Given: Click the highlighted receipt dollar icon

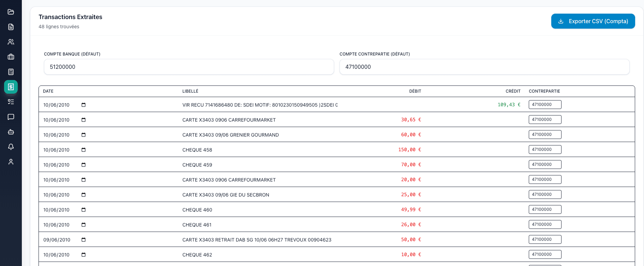Looking at the screenshot, I should tap(11, 87).
